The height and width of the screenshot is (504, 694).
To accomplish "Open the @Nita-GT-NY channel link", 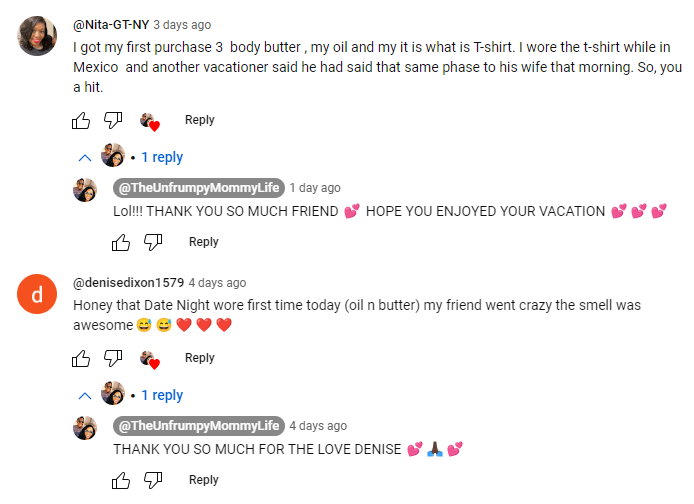I will point(110,25).
